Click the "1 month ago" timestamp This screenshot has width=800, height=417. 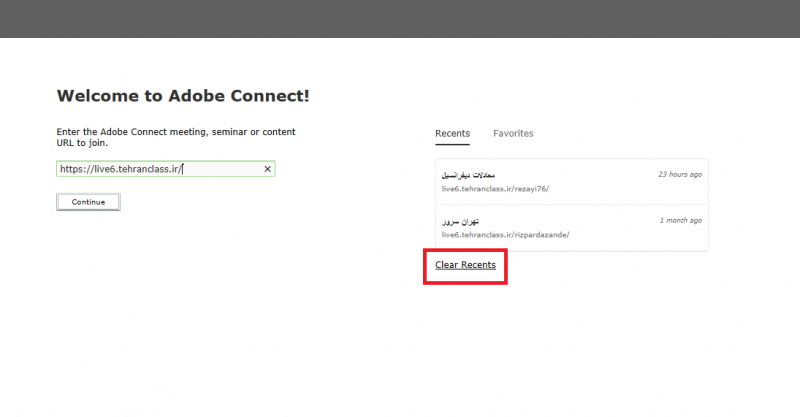click(x=680, y=219)
